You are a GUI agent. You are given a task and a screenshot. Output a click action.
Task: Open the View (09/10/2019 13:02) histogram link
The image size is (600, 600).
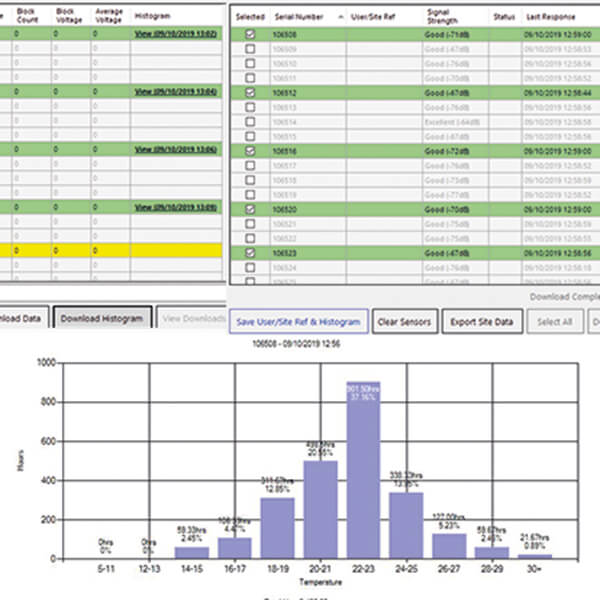[x=175, y=34]
